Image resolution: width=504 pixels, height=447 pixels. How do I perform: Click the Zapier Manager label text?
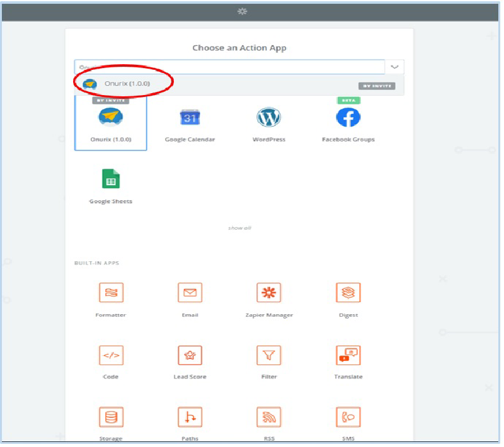tap(269, 315)
